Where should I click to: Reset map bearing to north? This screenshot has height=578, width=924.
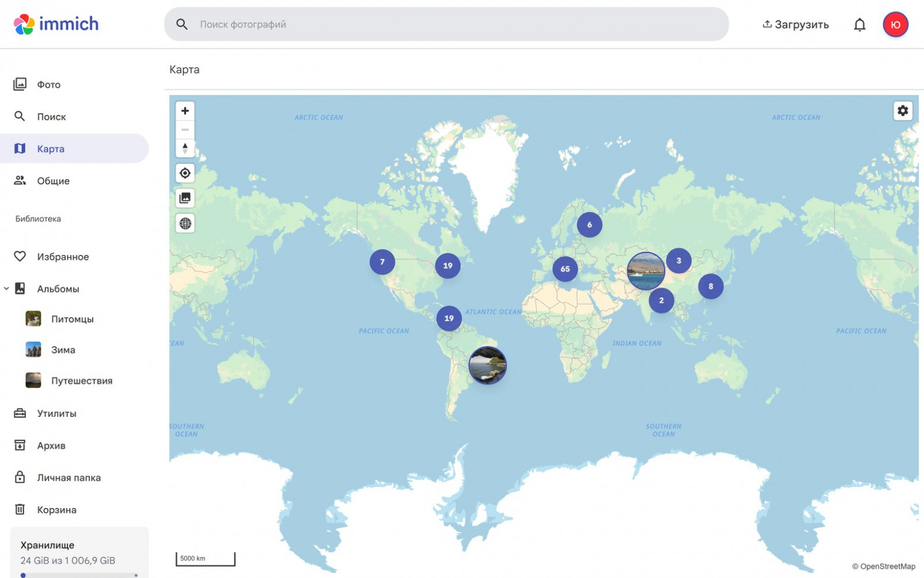tap(185, 148)
